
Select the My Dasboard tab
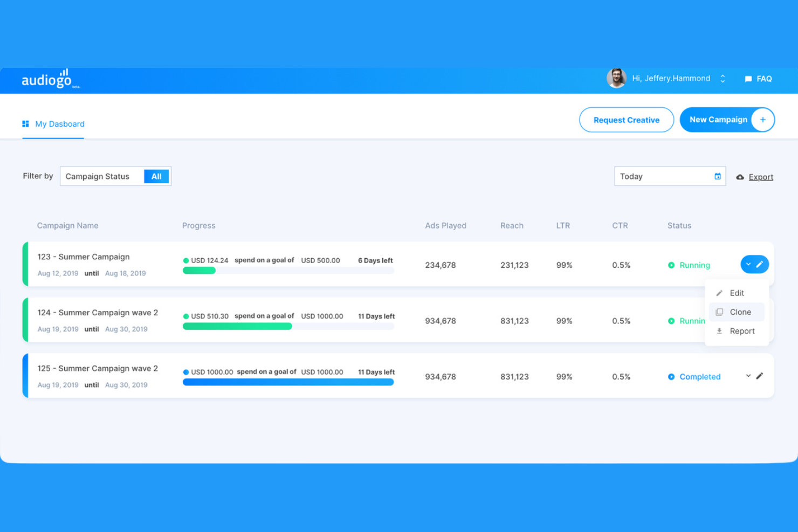(53, 124)
